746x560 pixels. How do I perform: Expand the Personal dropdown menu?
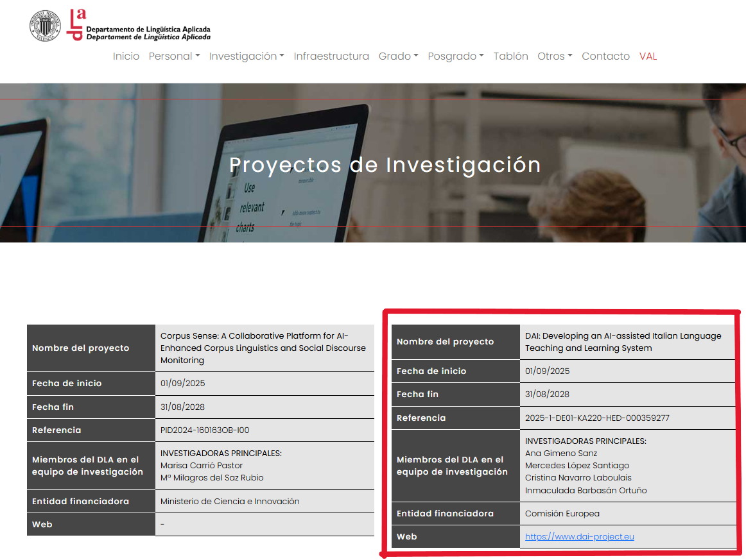174,56
